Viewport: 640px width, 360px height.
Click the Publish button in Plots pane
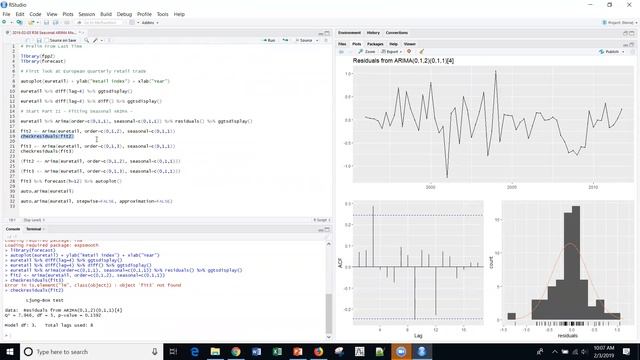(x=609, y=52)
